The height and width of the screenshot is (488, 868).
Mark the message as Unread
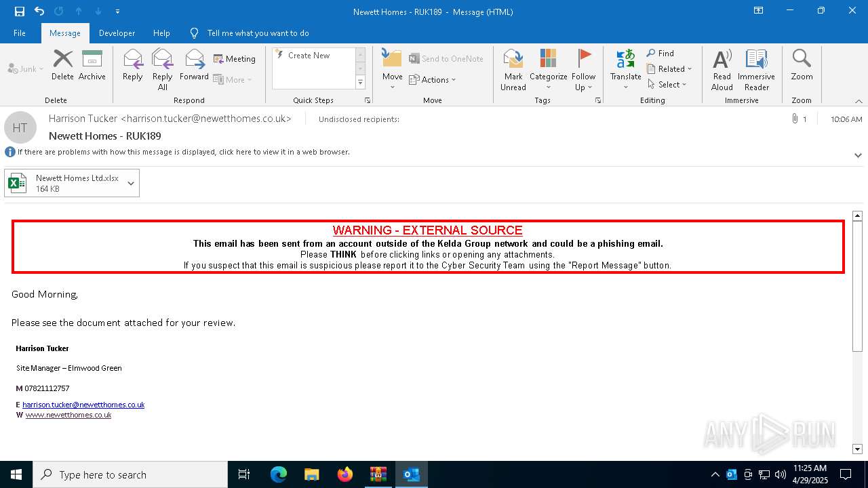tap(513, 69)
